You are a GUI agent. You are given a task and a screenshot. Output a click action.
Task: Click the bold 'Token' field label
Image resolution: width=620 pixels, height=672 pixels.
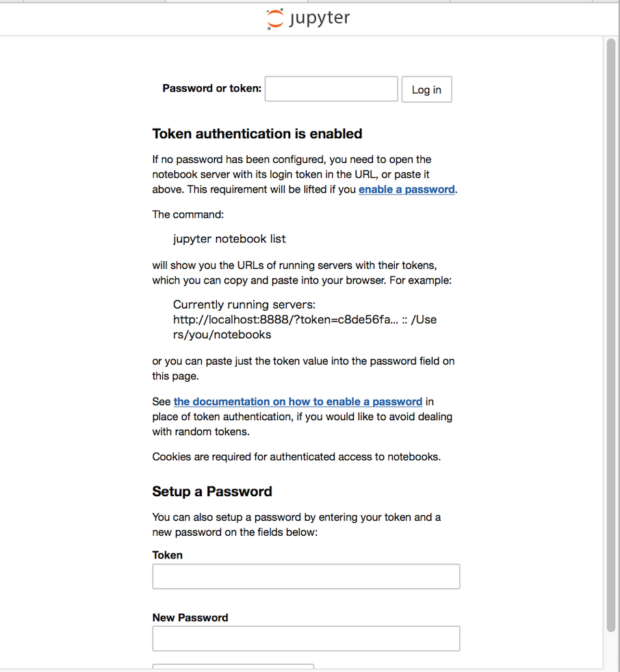(168, 555)
